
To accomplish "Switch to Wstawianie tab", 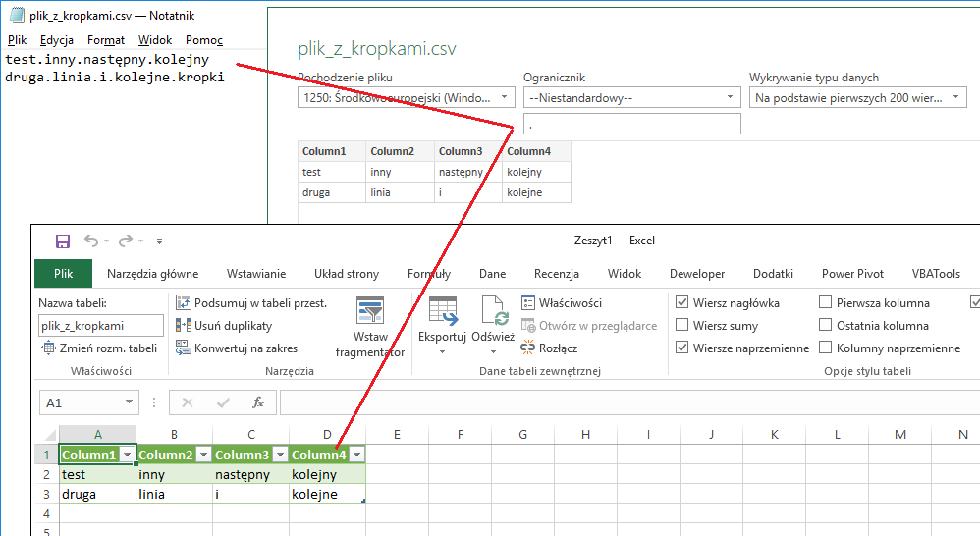I will (256, 274).
